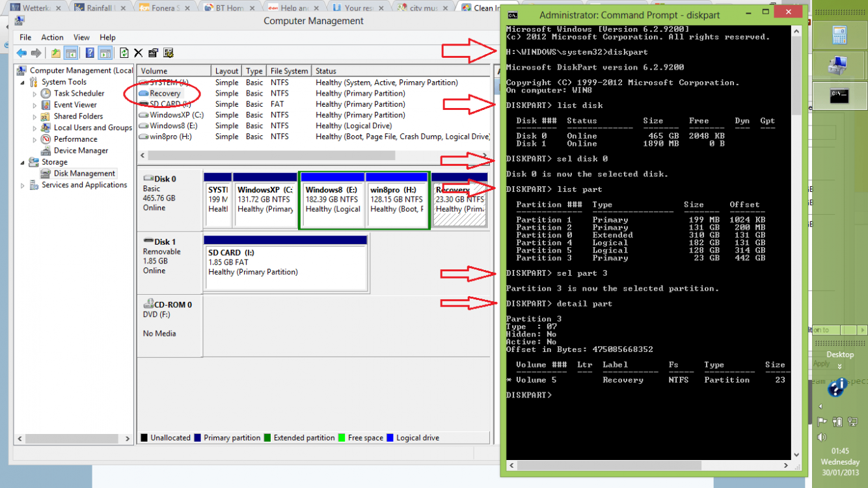Viewport: 868px width, 488px height.
Task: Open the View menu
Action: pos(81,38)
